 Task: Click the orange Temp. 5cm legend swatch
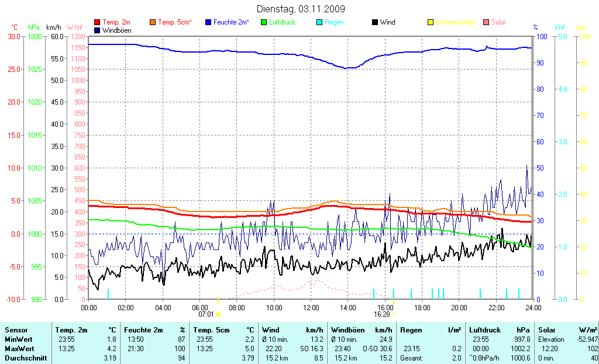pyautogui.click(x=153, y=23)
